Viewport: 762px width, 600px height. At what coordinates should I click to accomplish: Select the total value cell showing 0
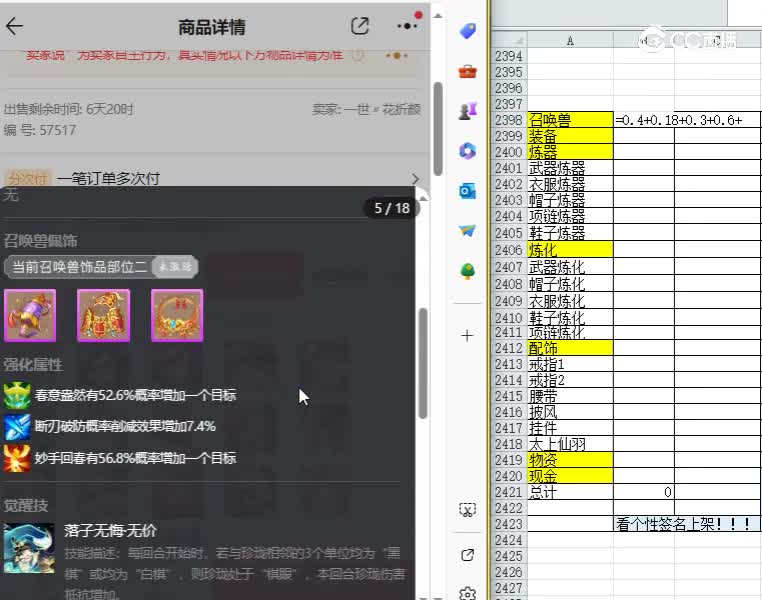(x=644, y=492)
